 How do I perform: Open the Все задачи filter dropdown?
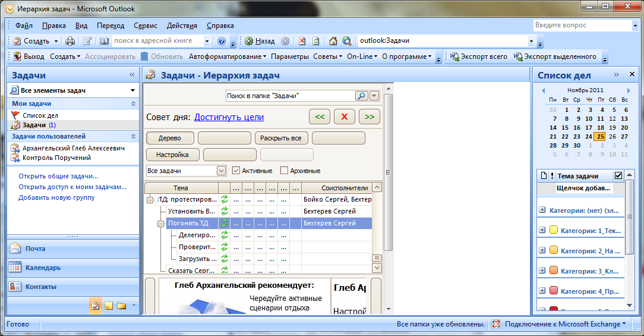point(221,171)
